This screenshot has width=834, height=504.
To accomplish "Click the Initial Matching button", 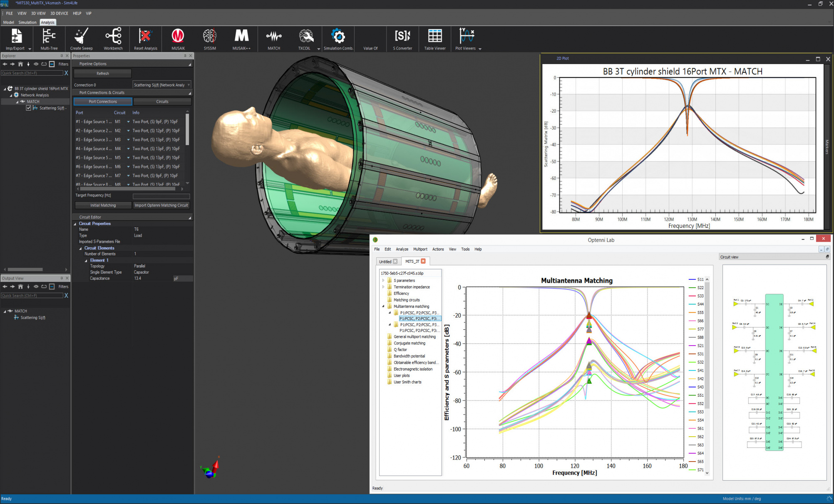I will 102,205.
